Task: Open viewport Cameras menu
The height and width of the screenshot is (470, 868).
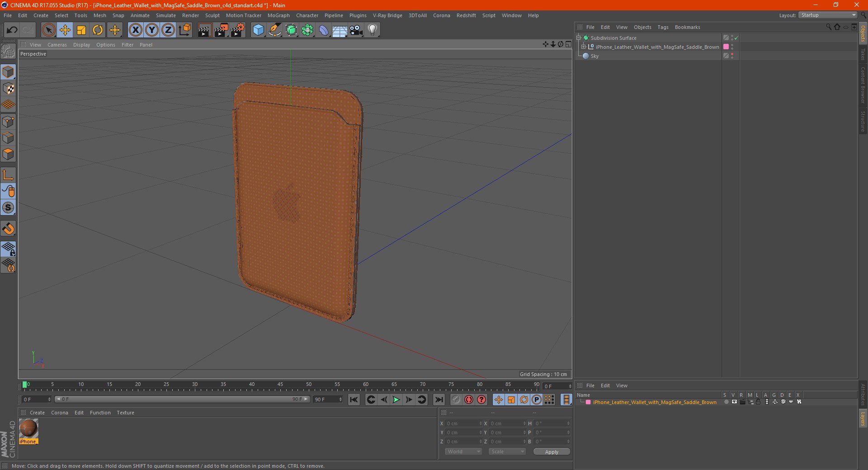Action: 57,45
